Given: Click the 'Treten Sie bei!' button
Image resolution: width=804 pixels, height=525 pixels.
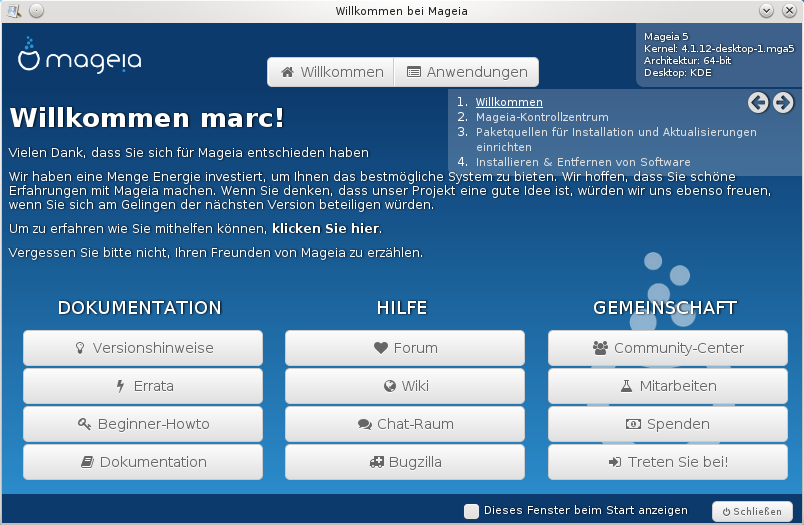Looking at the screenshot, I should (668, 462).
